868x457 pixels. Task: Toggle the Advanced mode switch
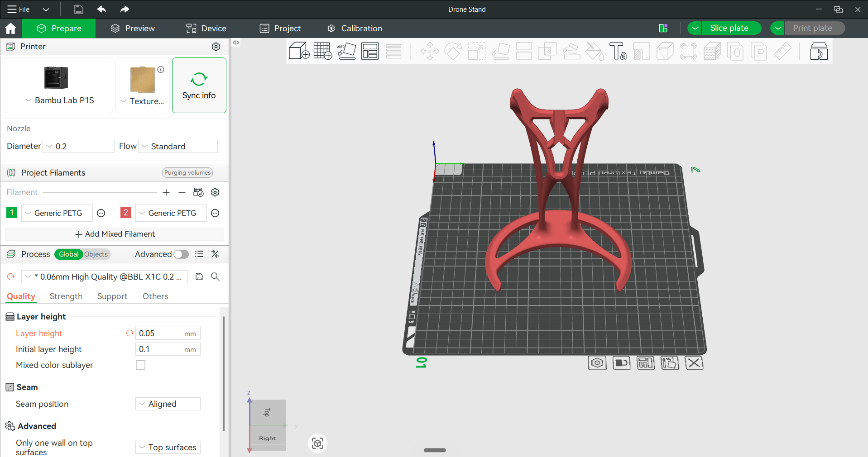pos(181,254)
